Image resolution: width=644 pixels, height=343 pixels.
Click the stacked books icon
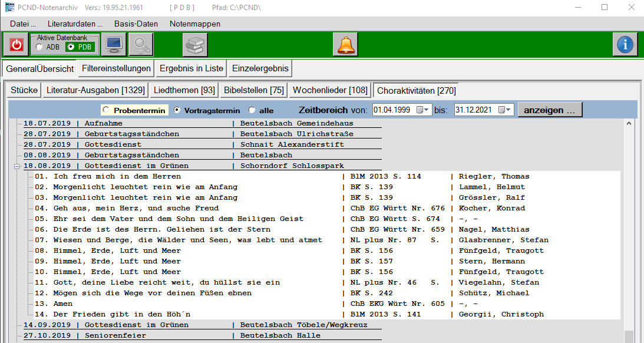point(195,44)
